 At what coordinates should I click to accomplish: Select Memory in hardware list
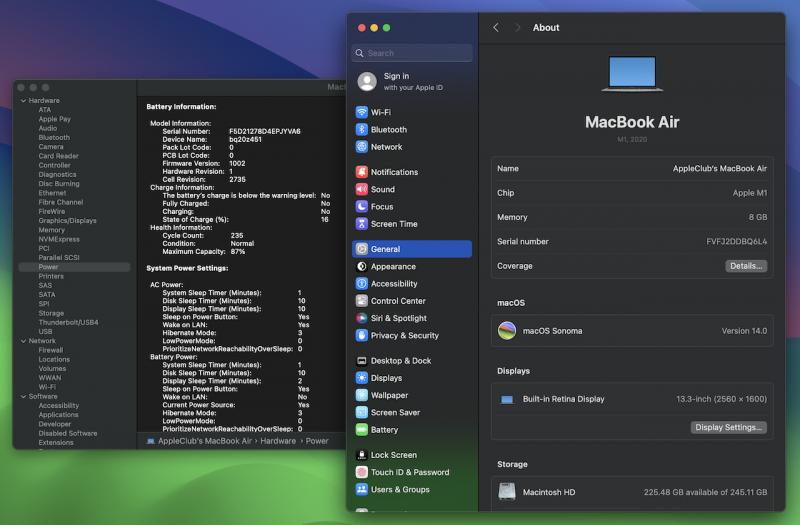52,230
